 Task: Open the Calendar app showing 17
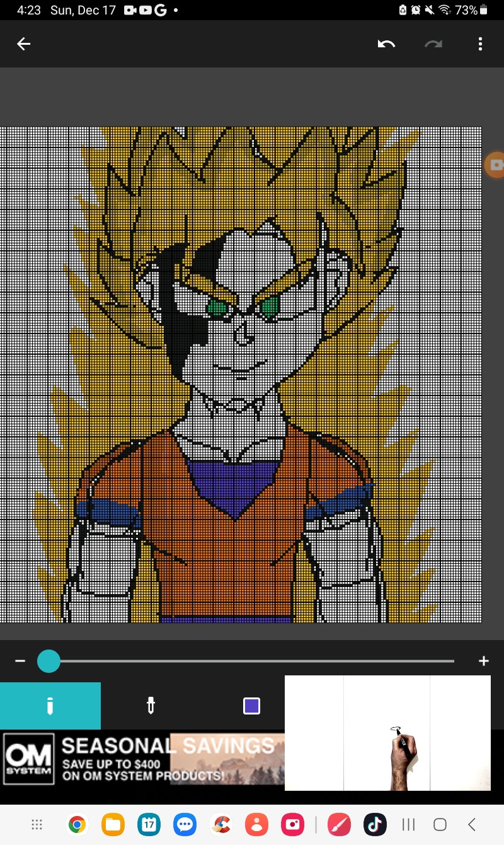[149, 824]
